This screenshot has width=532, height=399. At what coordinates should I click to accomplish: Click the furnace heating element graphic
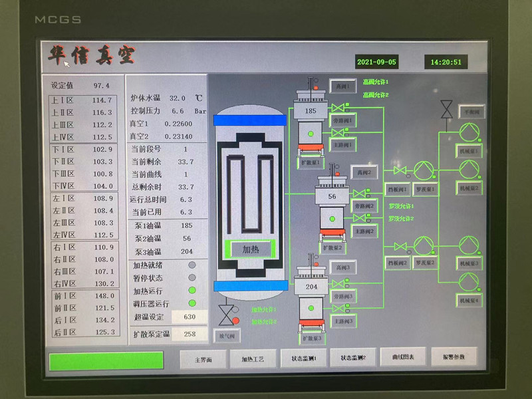tap(251, 194)
